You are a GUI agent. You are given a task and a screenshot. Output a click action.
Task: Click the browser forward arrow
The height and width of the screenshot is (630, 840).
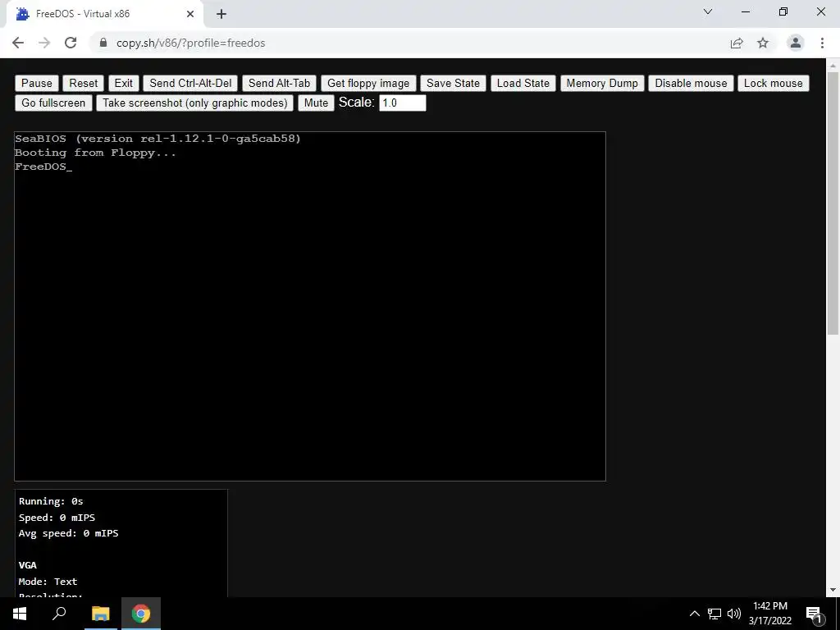click(x=44, y=43)
